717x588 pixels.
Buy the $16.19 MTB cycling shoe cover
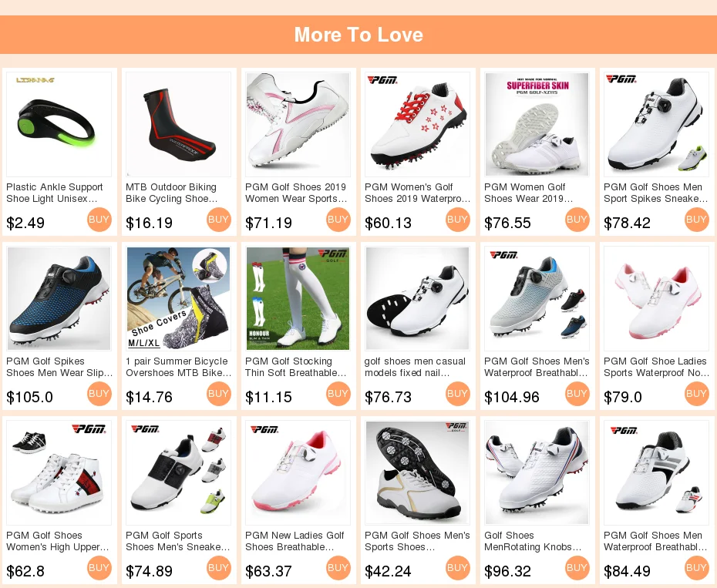pyautogui.click(x=219, y=220)
